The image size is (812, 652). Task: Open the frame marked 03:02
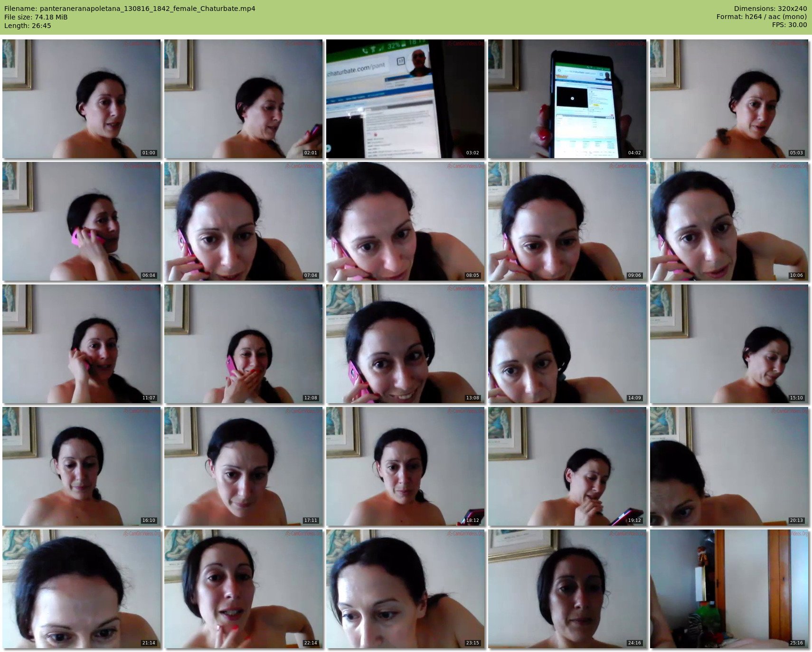[x=406, y=99]
